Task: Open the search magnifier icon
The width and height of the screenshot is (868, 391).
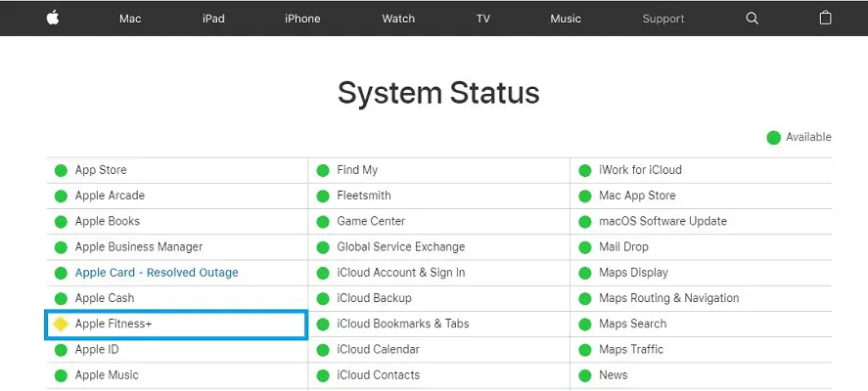Action: (752, 18)
